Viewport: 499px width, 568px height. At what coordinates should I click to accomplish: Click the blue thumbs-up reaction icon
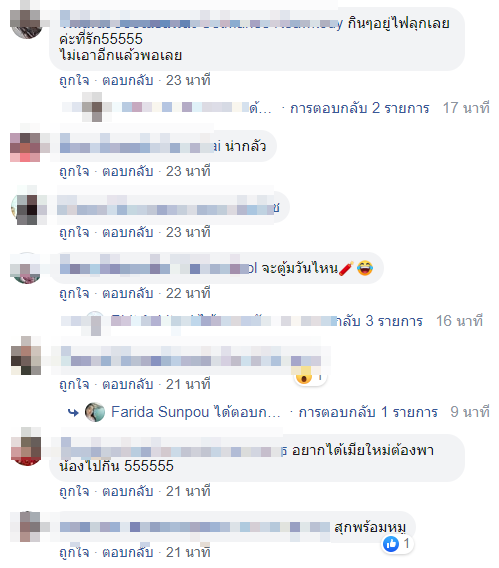tap(391, 544)
